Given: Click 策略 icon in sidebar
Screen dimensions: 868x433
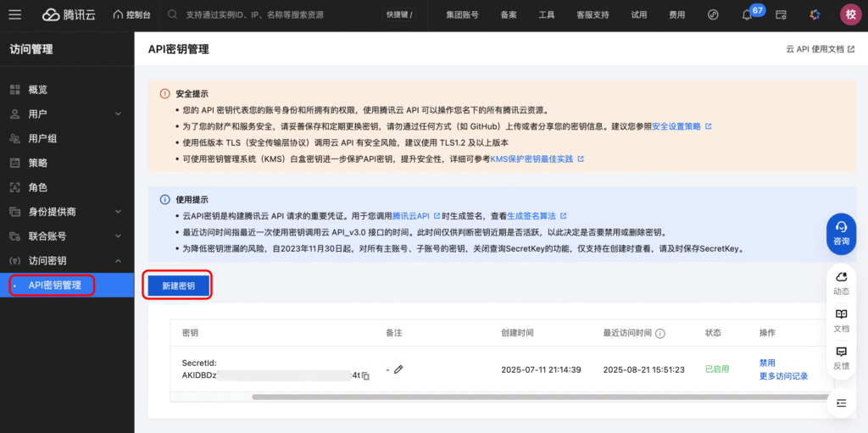Looking at the screenshot, I should [15, 163].
